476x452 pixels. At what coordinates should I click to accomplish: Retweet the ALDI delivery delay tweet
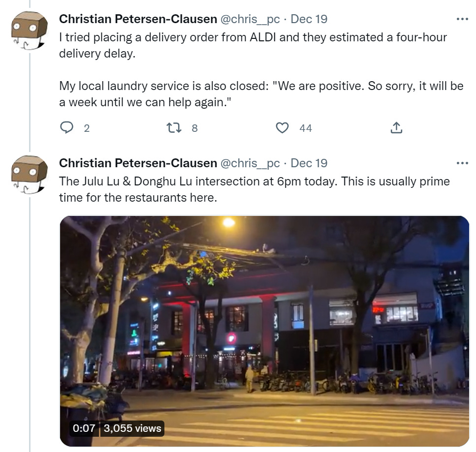(x=175, y=128)
